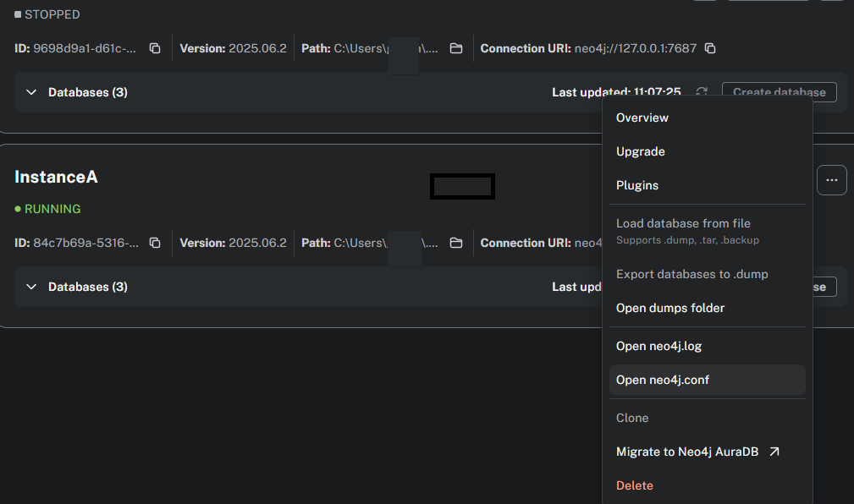Copy the connection URI neo4j://127.0.0.1:7687

[x=710, y=48]
